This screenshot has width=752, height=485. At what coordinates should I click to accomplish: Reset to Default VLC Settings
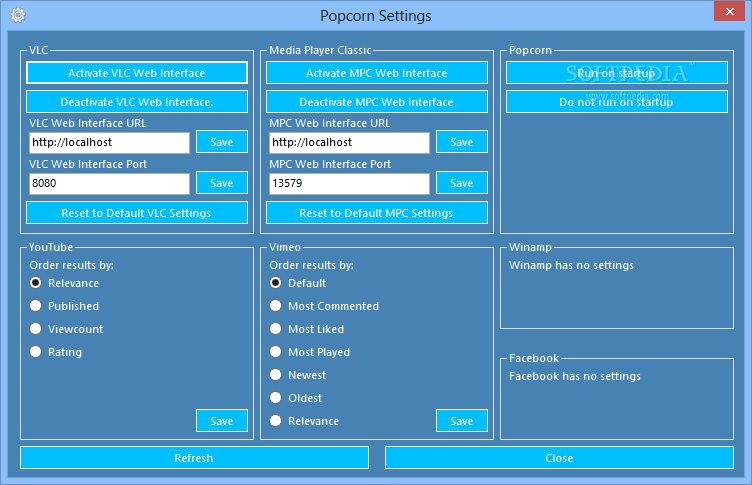pos(137,213)
